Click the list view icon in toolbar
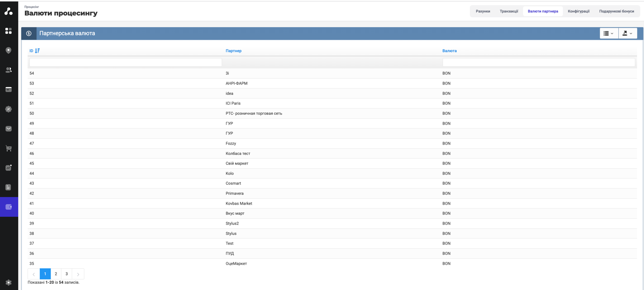Viewport: 644px width, 290px height. click(607, 33)
